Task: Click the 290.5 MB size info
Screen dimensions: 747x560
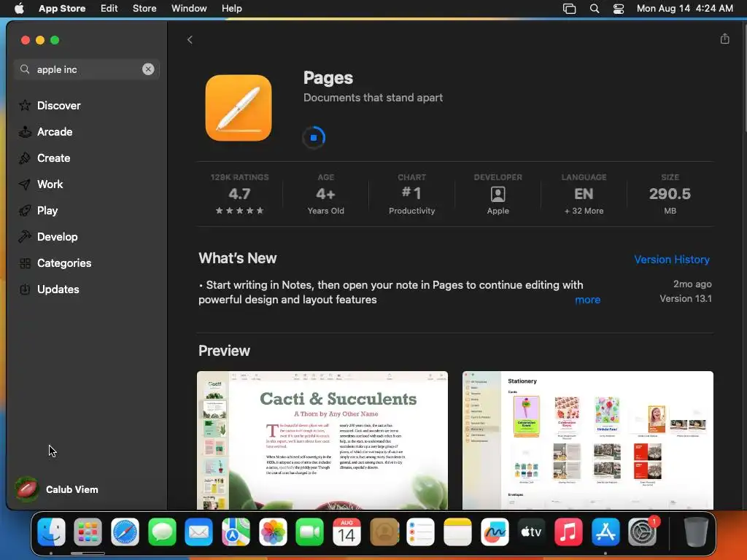Action: coord(670,194)
